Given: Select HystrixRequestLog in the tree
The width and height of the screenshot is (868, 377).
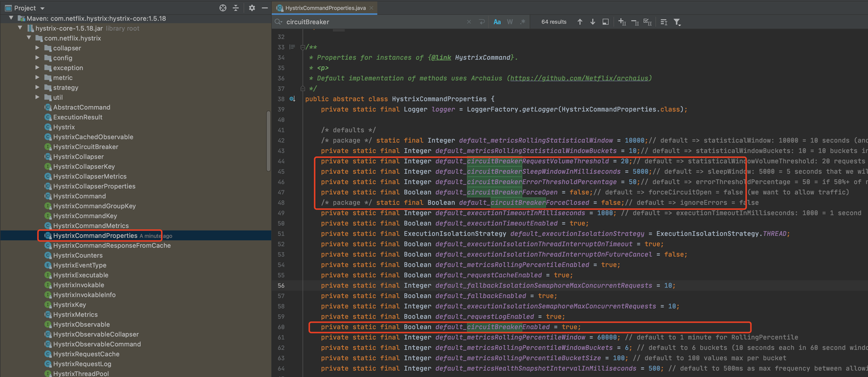Looking at the screenshot, I should click(82, 364).
